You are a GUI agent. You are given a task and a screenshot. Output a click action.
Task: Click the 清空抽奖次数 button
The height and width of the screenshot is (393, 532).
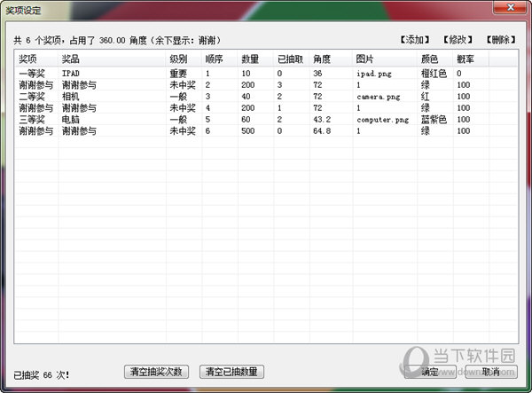point(156,372)
